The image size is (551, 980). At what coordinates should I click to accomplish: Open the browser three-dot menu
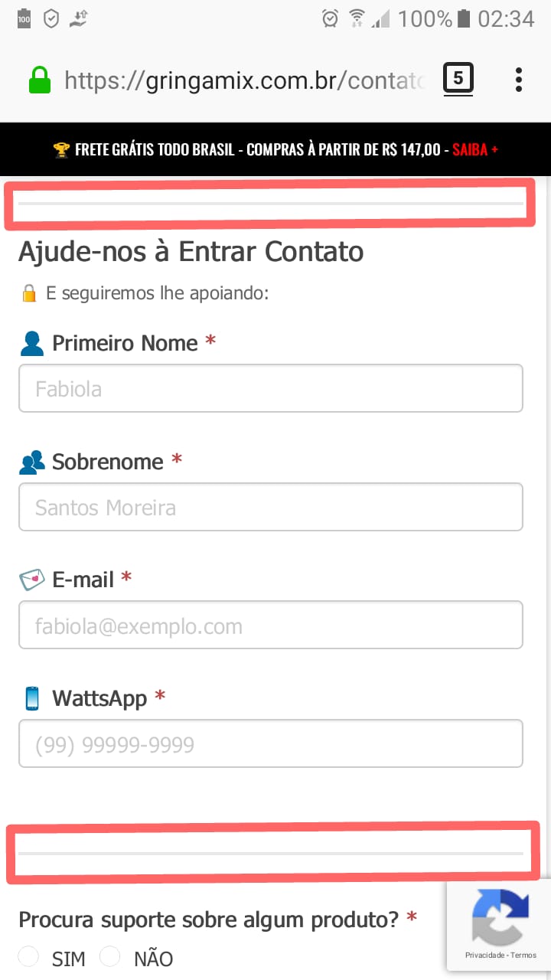tap(519, 80)
